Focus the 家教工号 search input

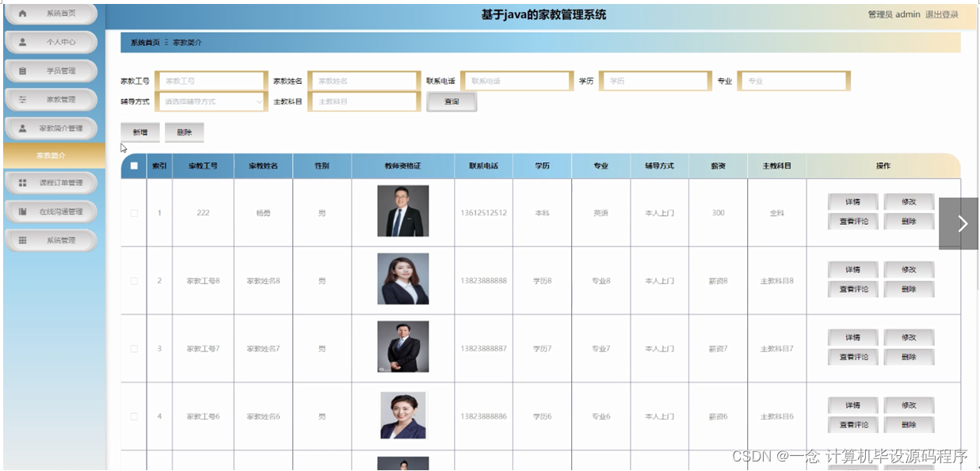[x=211, y=81]
